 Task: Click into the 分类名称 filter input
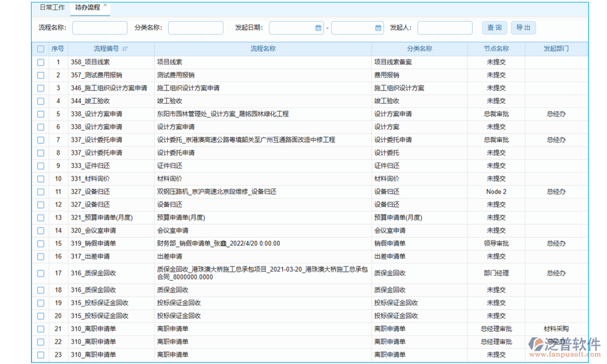pyautogui.click(x=195, y=28)
